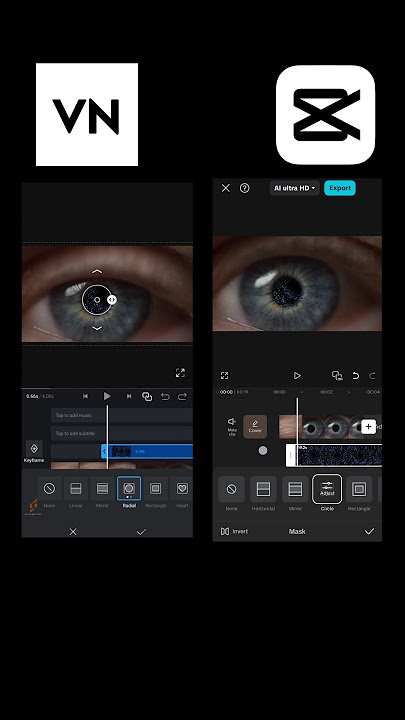Viewport: 405px width, 720px height.
Task: Jump to previous clip in VN
Action: click(85, 396)
